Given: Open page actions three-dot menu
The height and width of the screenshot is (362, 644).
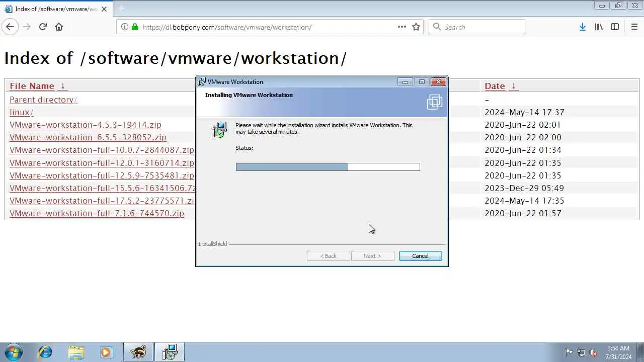Looking at the screenshot, I should [402, 27].
